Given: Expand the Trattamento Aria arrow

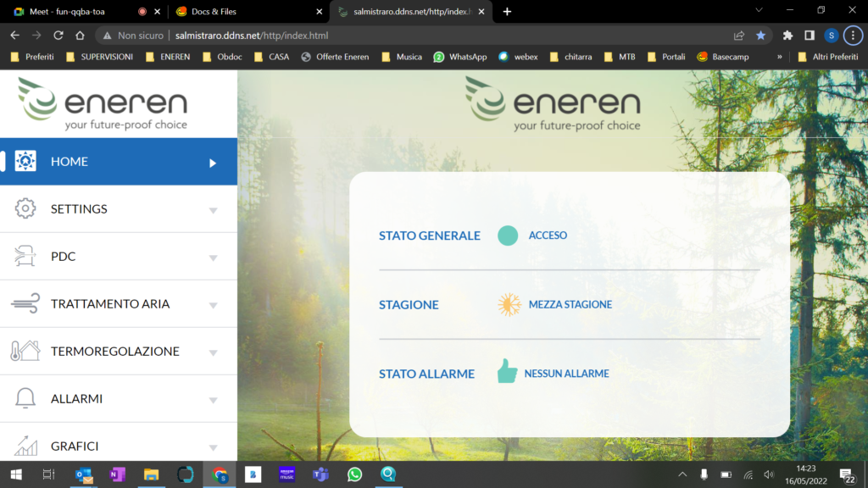Looking at the screenshot, I should pyautogui.click(x=213, y=305).
